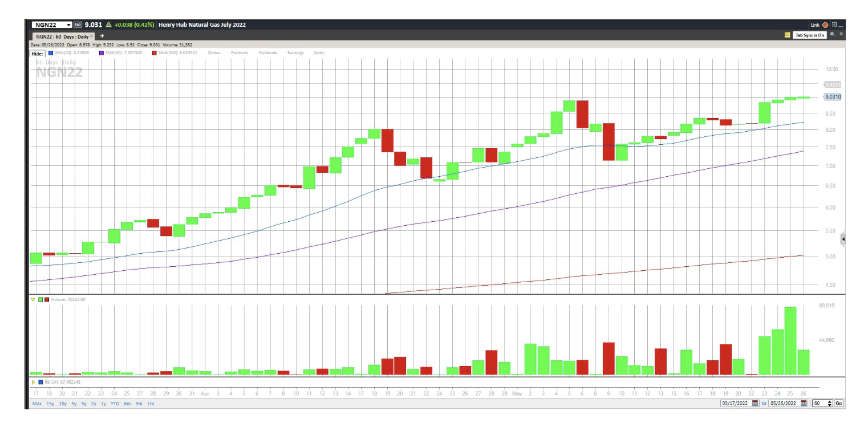The height and width of the screenshot is (431, 868).
Task: Open the NGN22 symbol dropdown
Action: [68, 25]
